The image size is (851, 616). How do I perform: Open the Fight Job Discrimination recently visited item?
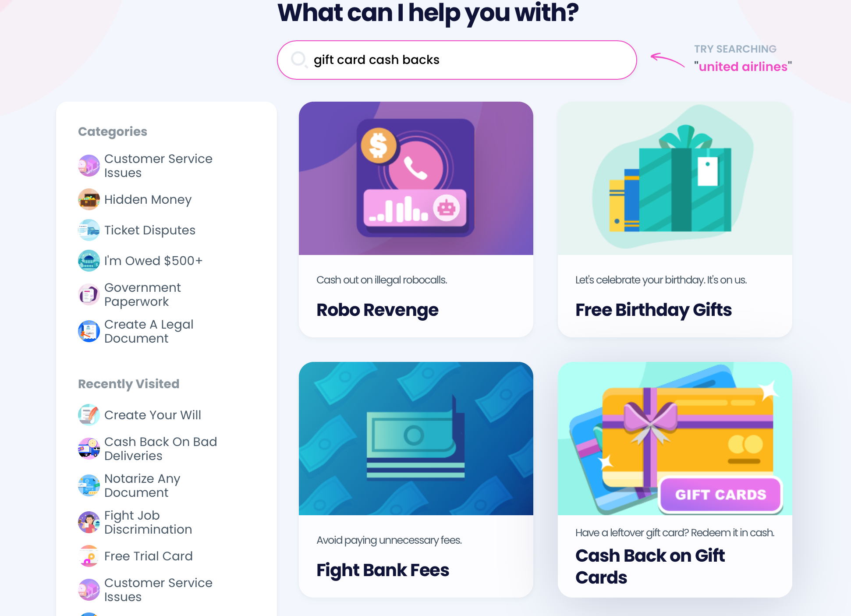click(x=147, y=522)
